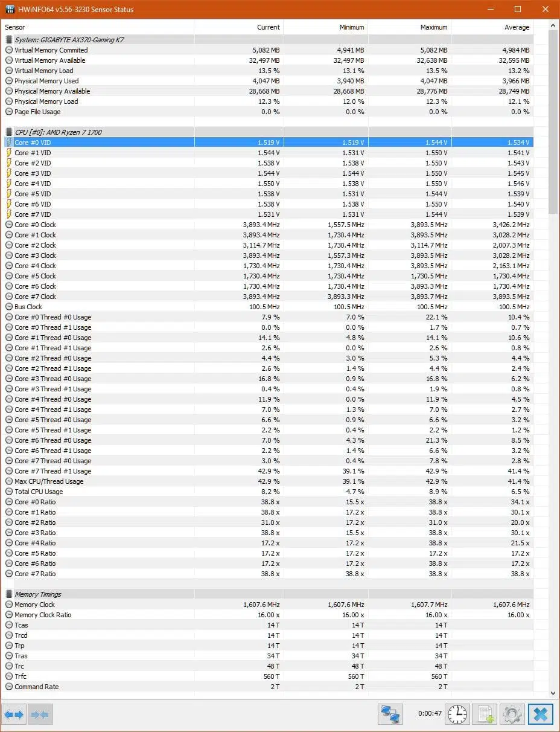Image resolution: width=560 pixels, height=732 pixels.
Task: Select the Core #4 Ratio row
Action: pos(268,543)
